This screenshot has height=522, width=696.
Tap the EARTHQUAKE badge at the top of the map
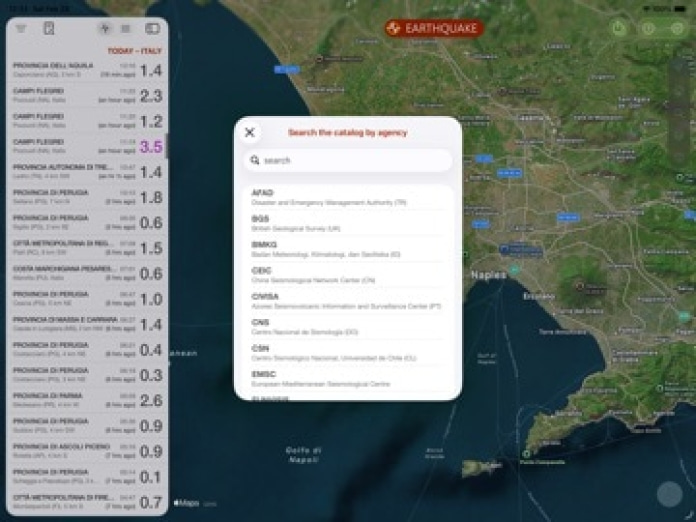point(434,29)
